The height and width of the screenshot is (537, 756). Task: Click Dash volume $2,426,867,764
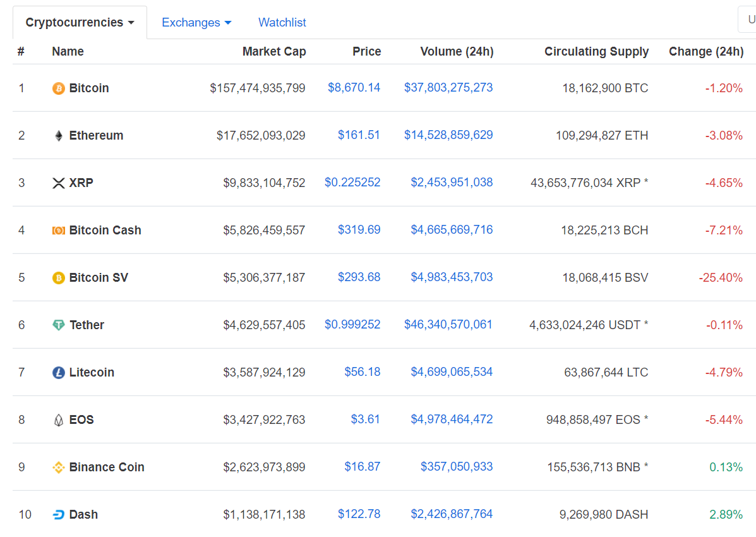pos(452,514)
